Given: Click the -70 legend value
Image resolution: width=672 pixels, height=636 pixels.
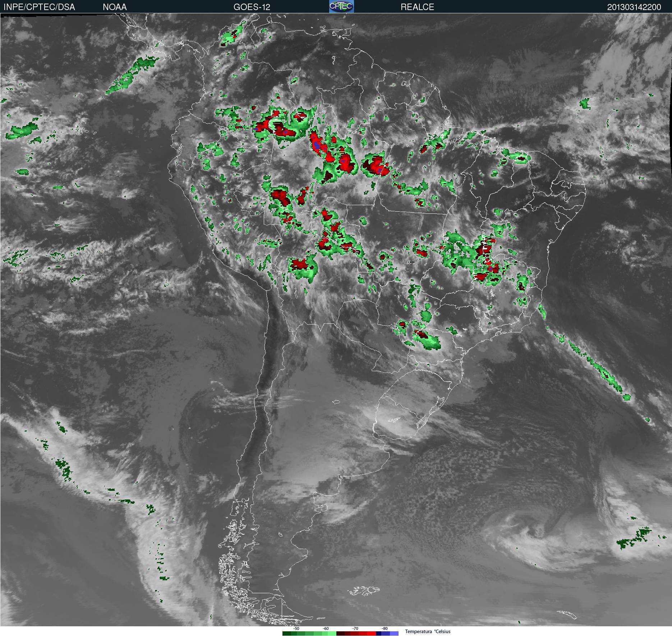Looking at the screenshot, I should pyautogui.click(x=355, y=628).
